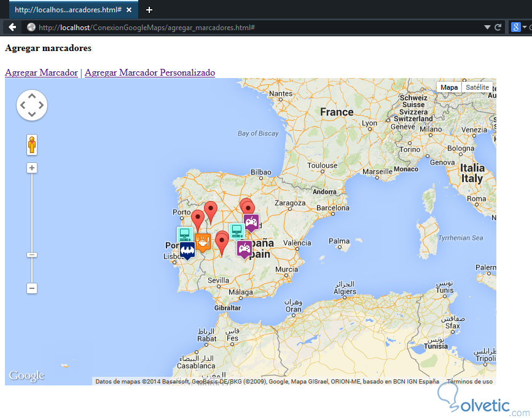Keep Mapa view enabled

(x=449, y=87)
